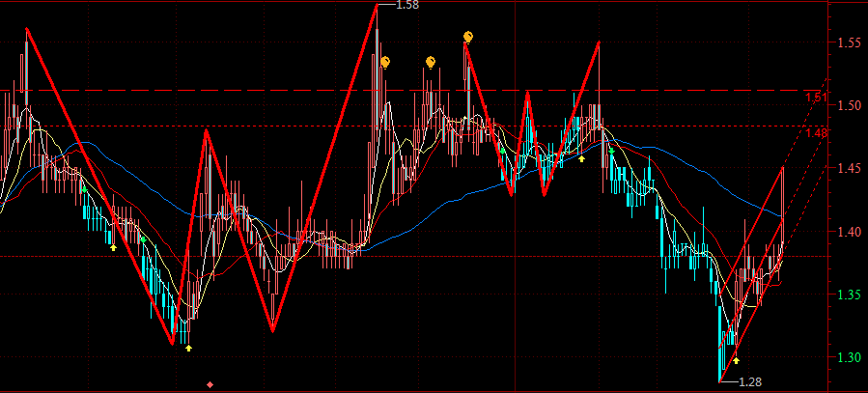Click the rightmost green down arrow signal

tap(612, 151)
